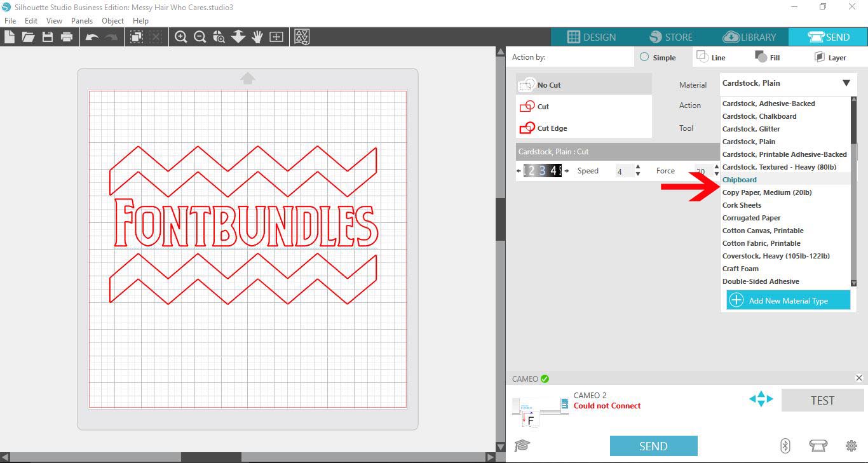Click Add New Material Type button
This screenshot has width=868, height=463.
pyautogui.click(x=789, y=300)
